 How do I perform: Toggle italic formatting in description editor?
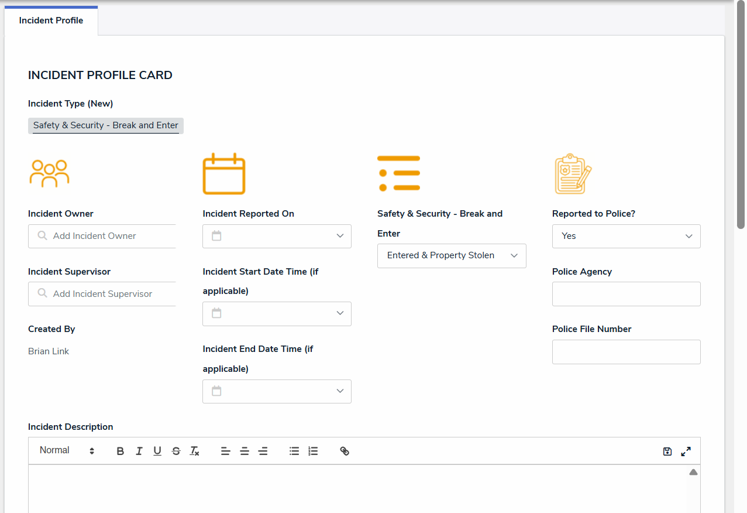click(139, 451)
